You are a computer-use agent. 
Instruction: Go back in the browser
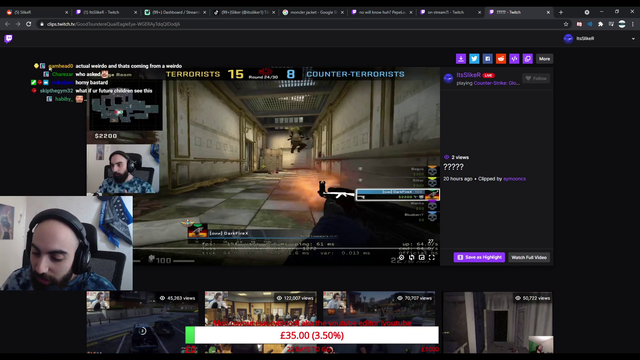(x=7, y=24)
